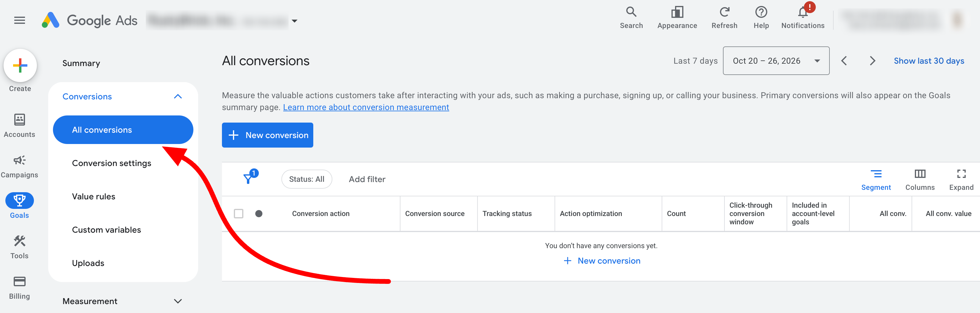The height and width of the screenshot is (313, 980).
Task: Select Summary in the side menu
Action: pos(81,63)
